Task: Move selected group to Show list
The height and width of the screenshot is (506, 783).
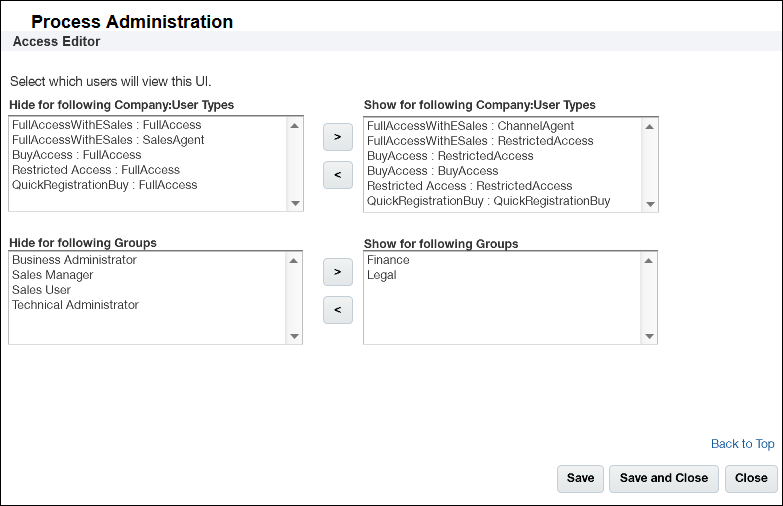Action: coord(338,271)
